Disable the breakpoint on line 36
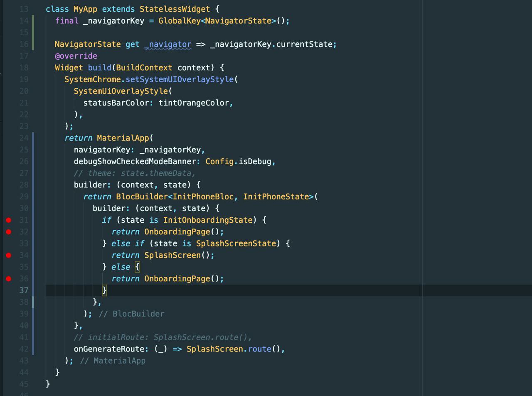 (x=8, y=278)
